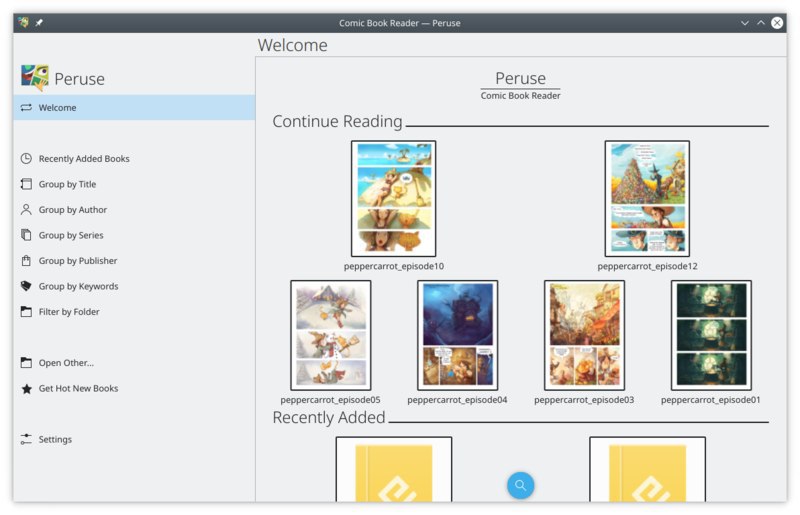The image size is (800, 515).
Task: Open peppercarrot_episode05 cover thumbnail
Action: [x=331, y=335]
